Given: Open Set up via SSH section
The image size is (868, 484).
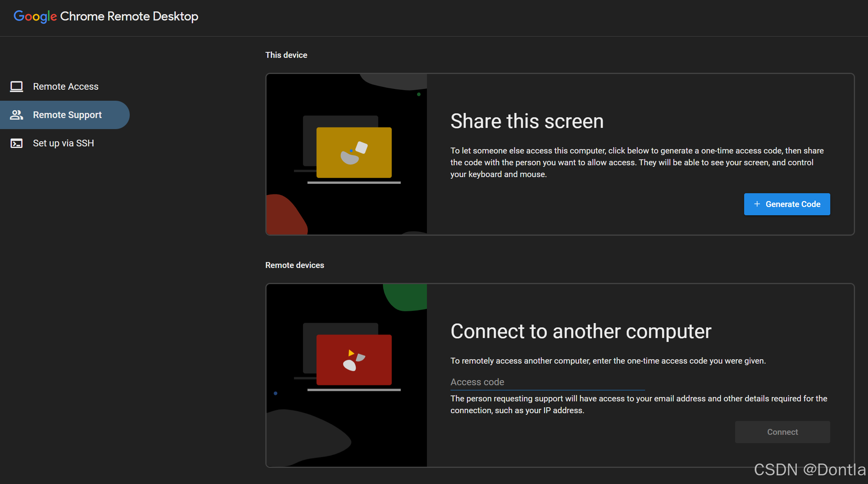Looking at the screenshot, I should click(x=63, y=143).
